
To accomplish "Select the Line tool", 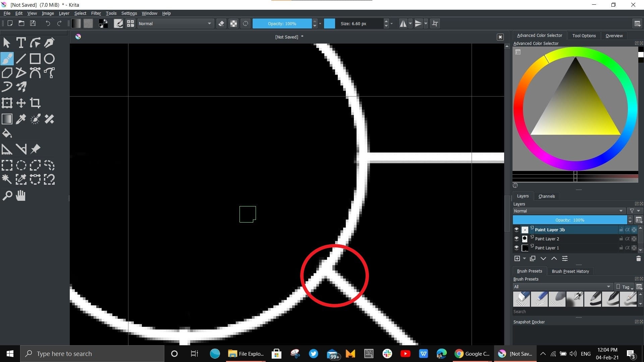I will coord(21,59).
